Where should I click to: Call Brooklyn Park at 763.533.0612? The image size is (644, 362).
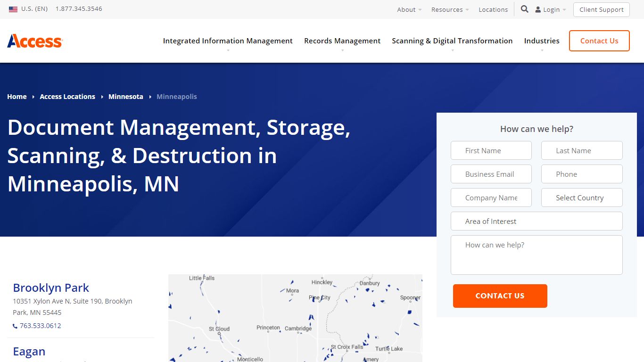40,326
